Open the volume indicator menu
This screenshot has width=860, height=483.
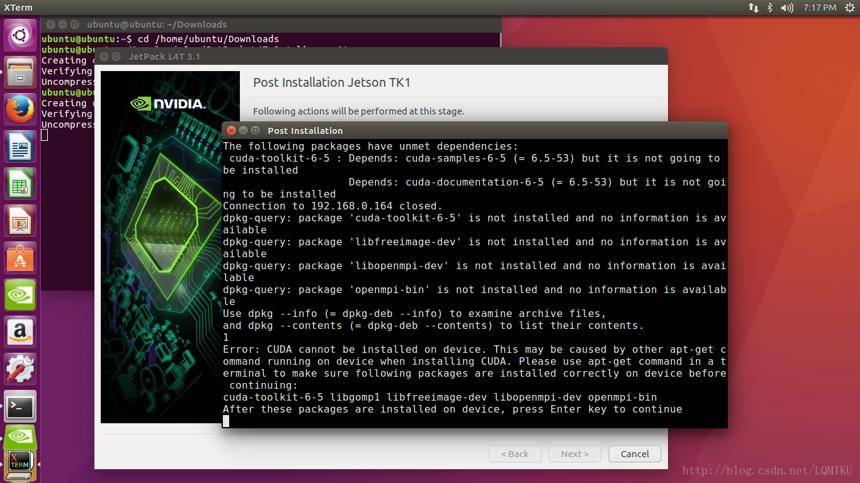pyautogui.click(x=787, y=8)
